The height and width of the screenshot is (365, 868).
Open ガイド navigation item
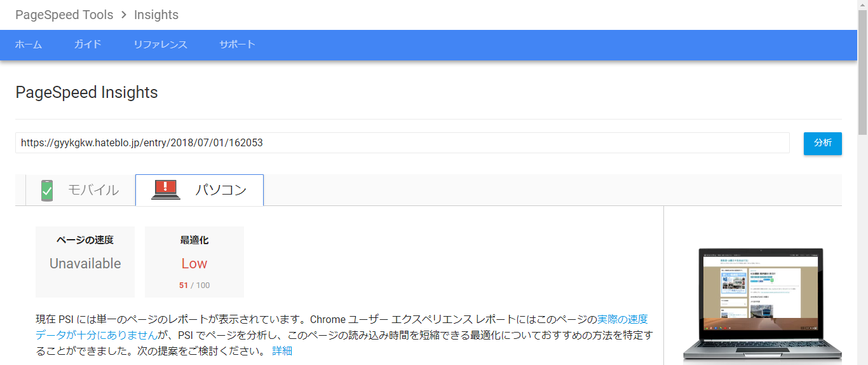tap(88, 45)
